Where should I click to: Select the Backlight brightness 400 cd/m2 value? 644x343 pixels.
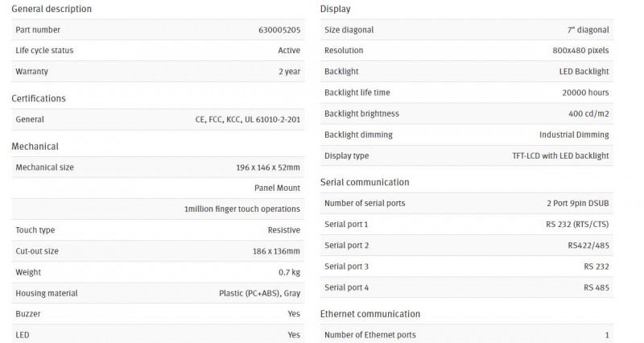[x=588, y=114]
